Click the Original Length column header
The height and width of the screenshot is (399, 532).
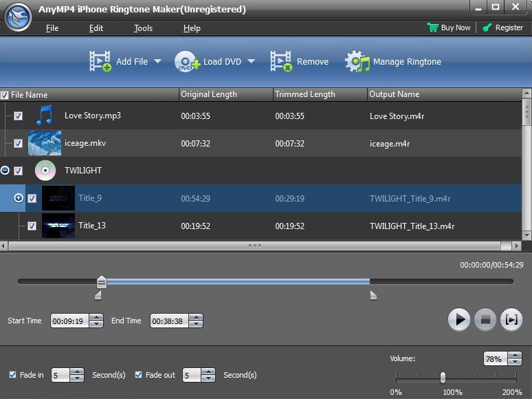pos(226,94)
